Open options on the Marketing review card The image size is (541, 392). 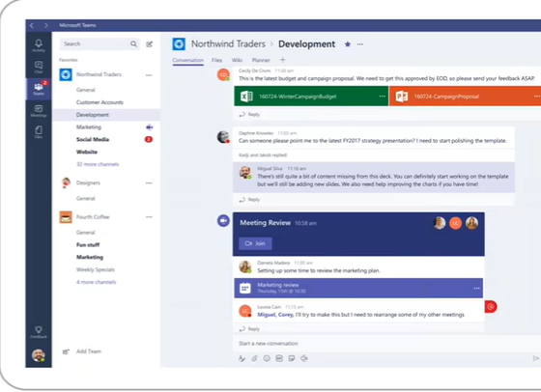(476, 288)
